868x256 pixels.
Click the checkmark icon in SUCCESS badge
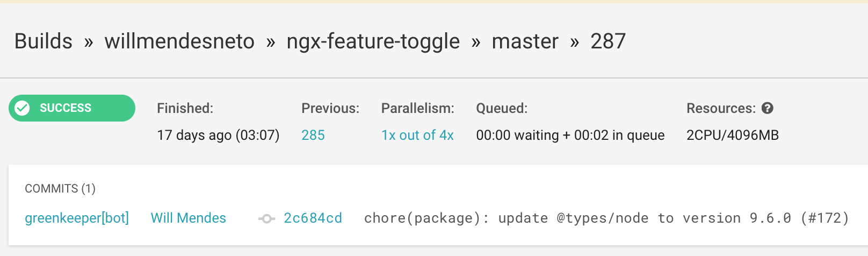coord(22,108)
